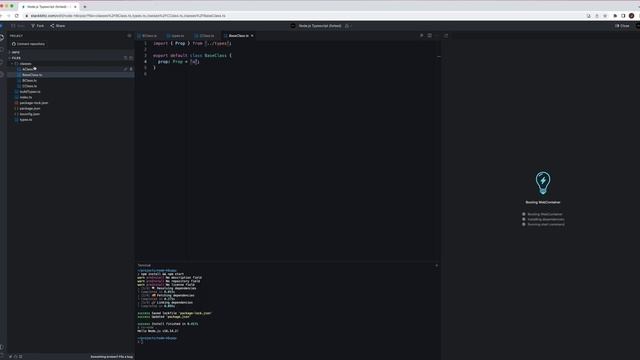Click new file icon in FILES header
The image size is (640, 360).
click(x=126, y=58)
